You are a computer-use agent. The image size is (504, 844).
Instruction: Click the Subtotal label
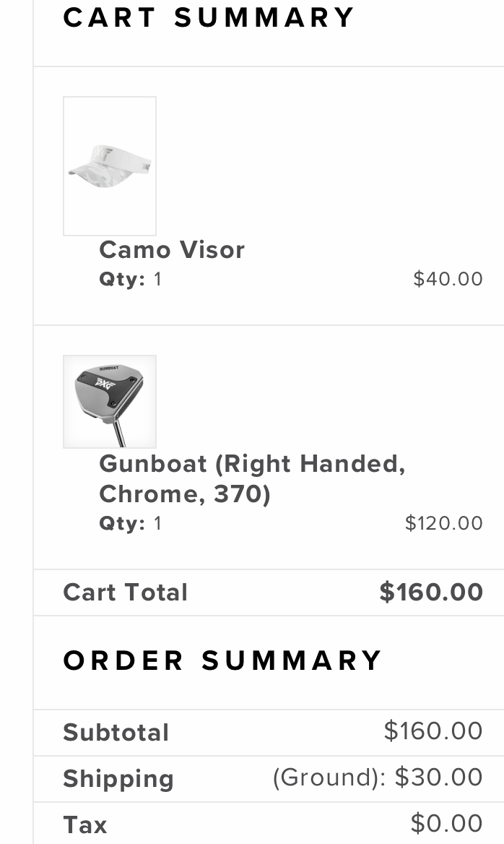tap(116, 733)
